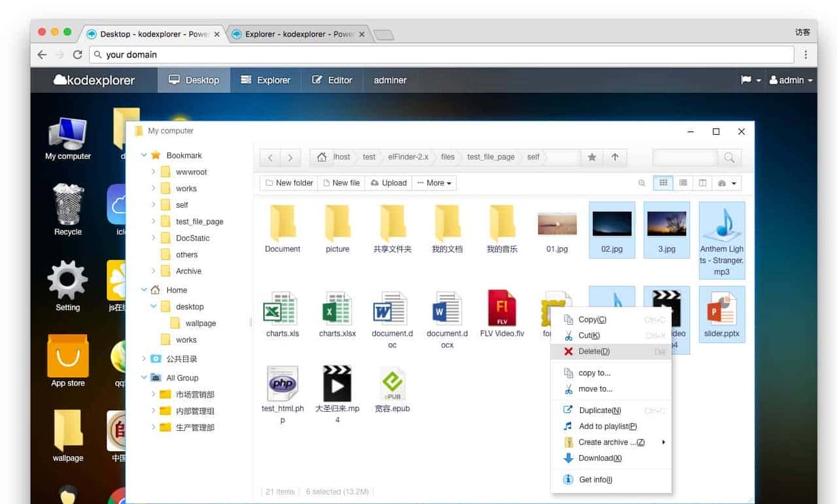Viewport: 837px width, 504px height.
Task: Click the file search input field
Action: (685, 158)
